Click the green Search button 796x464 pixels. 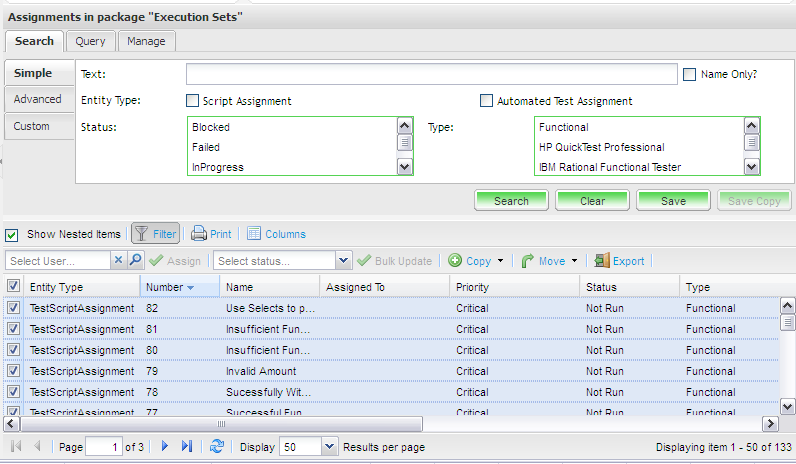coord(511,201)
